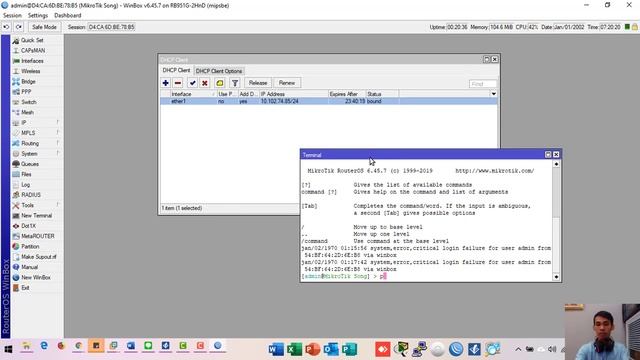Click Redo arrow in toolbar
This screenshot has height=360, width=640.
coord(19,27)
